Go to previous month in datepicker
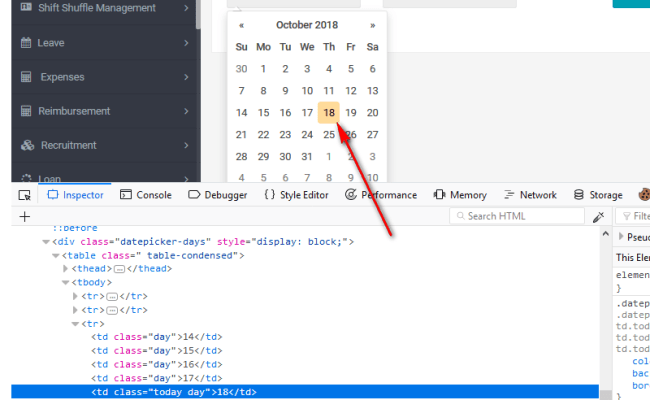The image size is (650, 400). click(241, 25)
